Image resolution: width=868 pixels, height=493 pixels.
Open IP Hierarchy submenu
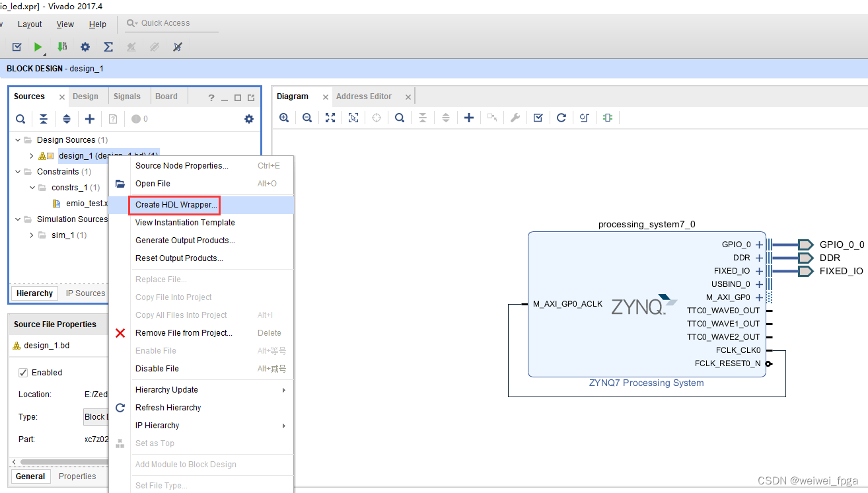tap(201, 426)
